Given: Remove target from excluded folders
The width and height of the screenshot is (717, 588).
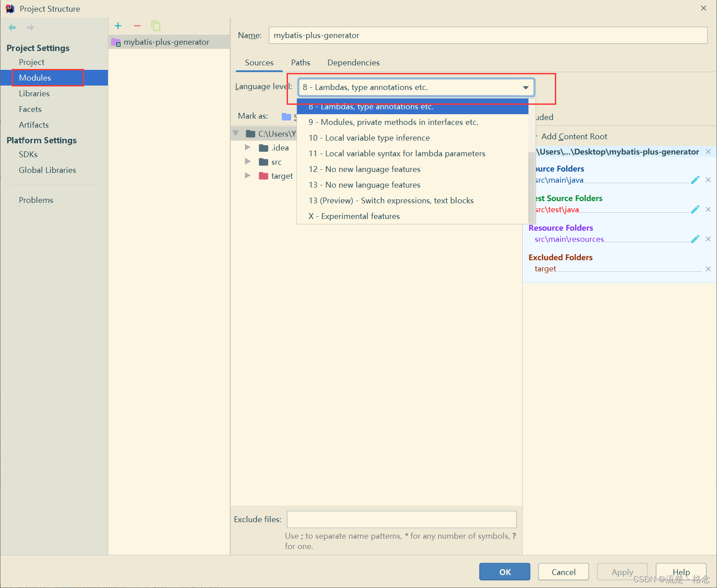Looking at the screenshot, I should 708,269.
